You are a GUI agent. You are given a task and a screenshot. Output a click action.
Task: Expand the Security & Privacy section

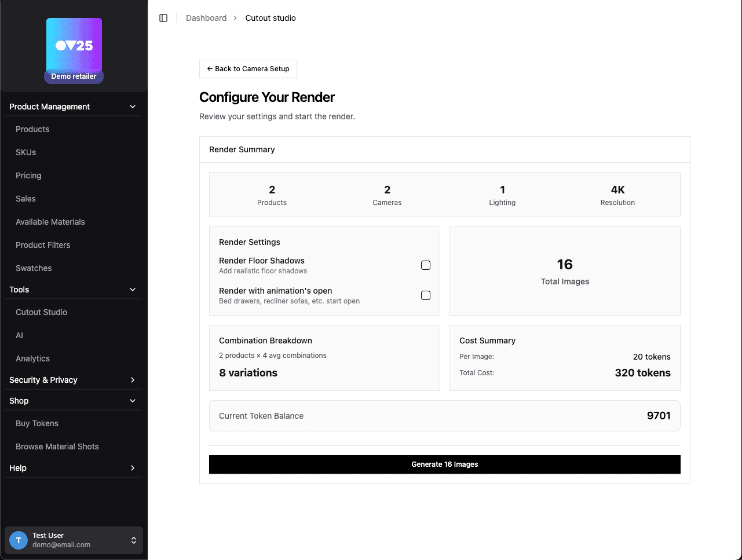132,380
